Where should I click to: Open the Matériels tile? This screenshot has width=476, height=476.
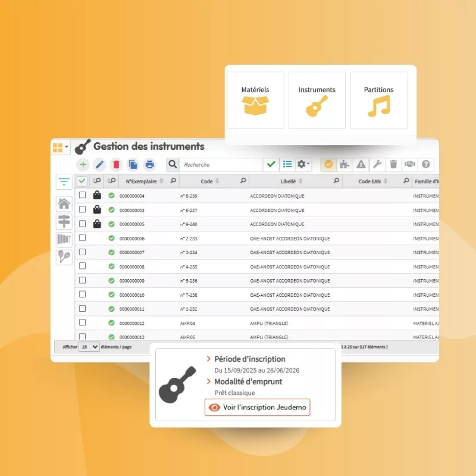[255, 100]
